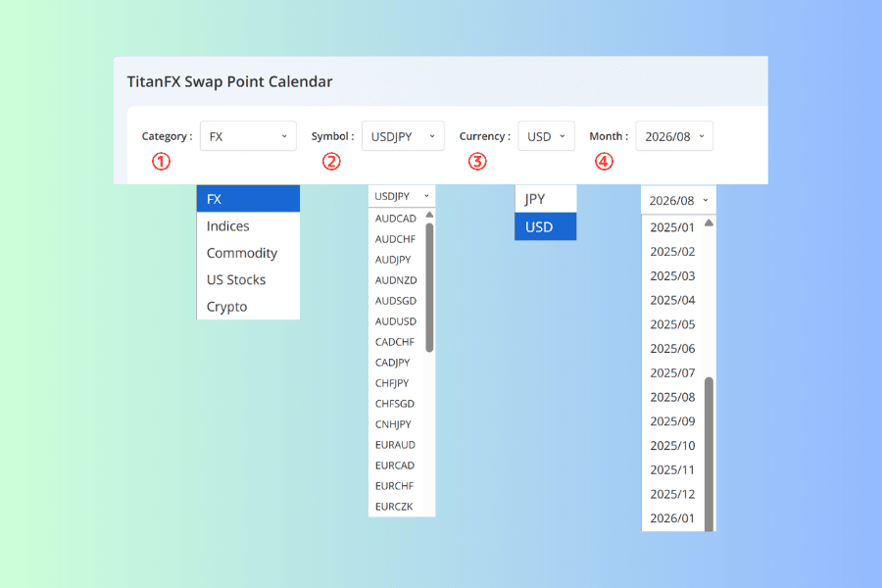882x588 pixels.
Task: Select month 2025/09
Action: (x=672, y=420)
